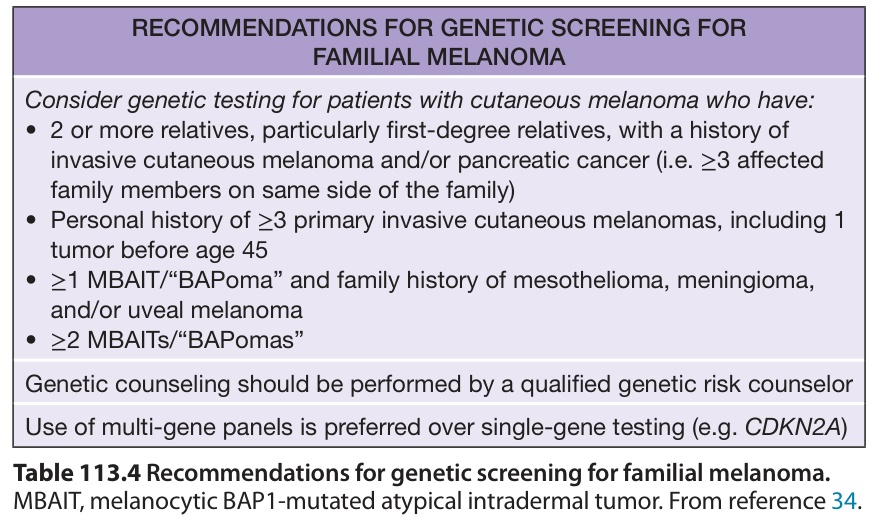Click the Table 113.4 caption label
The image size is (881, 531).
(x=77, y=473)
